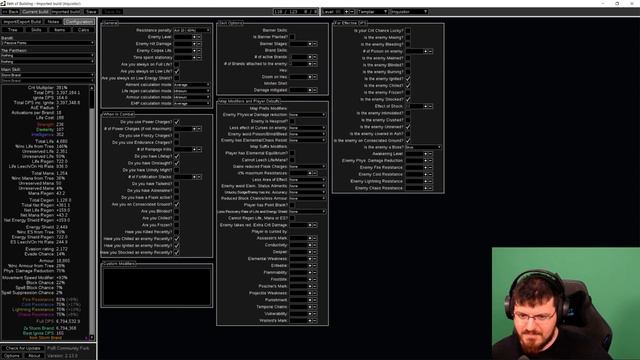Screen dimensions: 640x360
Task: Increase Flammability curse level
Action: pos(310,273)
